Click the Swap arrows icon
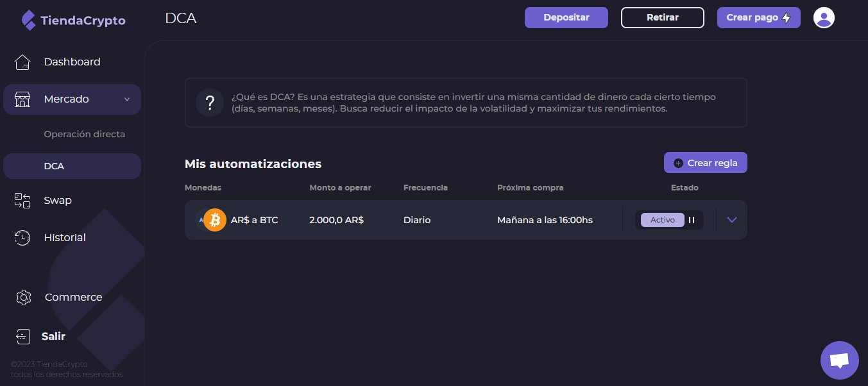 click(22, 201)
